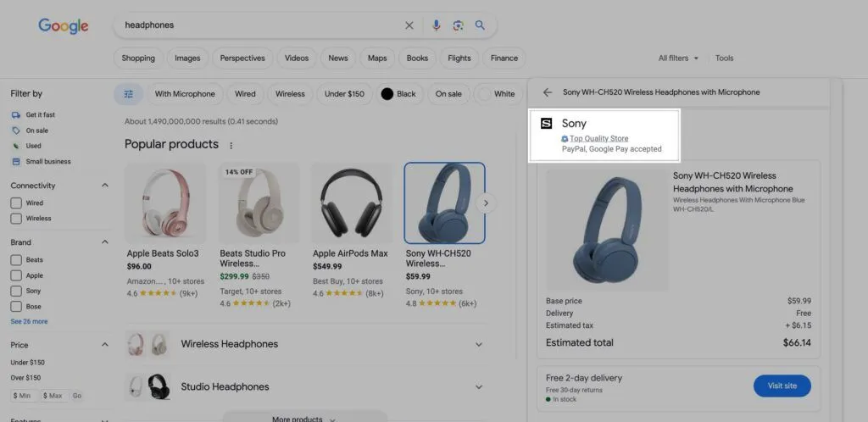Click the $ Min price field

pyautogui.click(x=25, y=396)
